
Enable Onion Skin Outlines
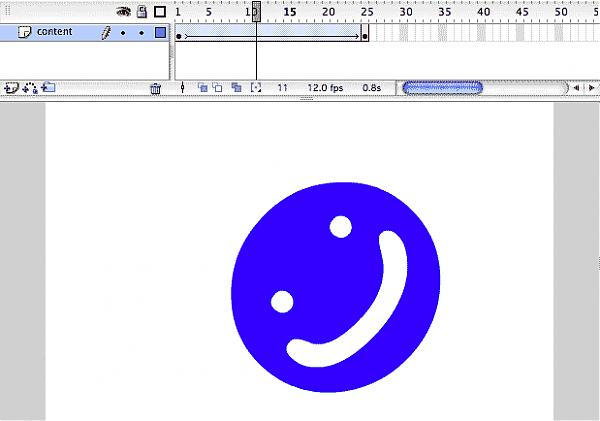coord(217,88)
